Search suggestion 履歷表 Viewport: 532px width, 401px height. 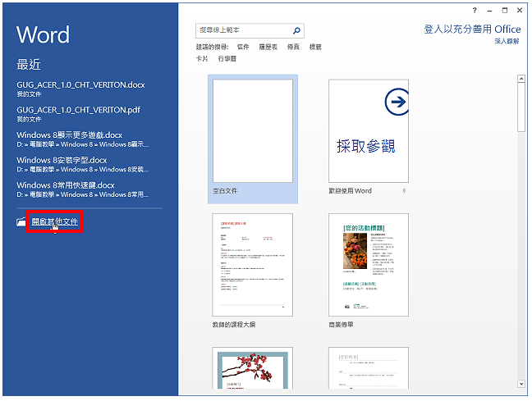[268, 47]
